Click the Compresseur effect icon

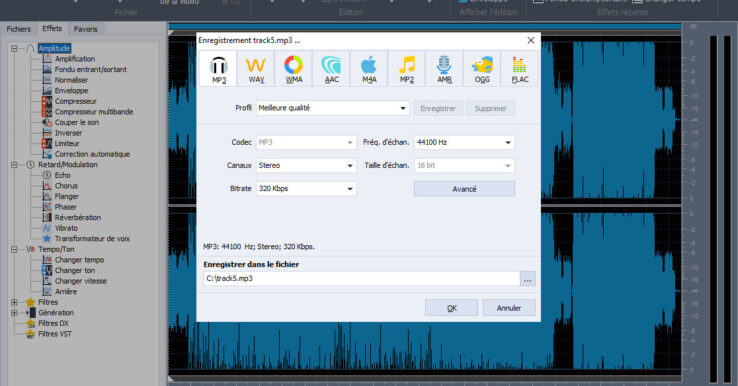[x=47, y=101]
